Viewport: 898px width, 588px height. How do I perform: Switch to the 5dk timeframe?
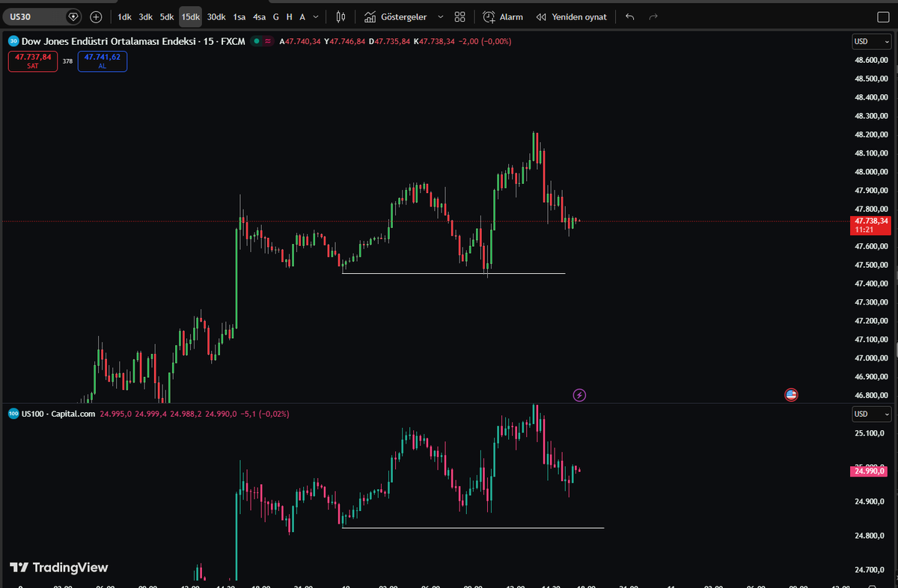167,16
